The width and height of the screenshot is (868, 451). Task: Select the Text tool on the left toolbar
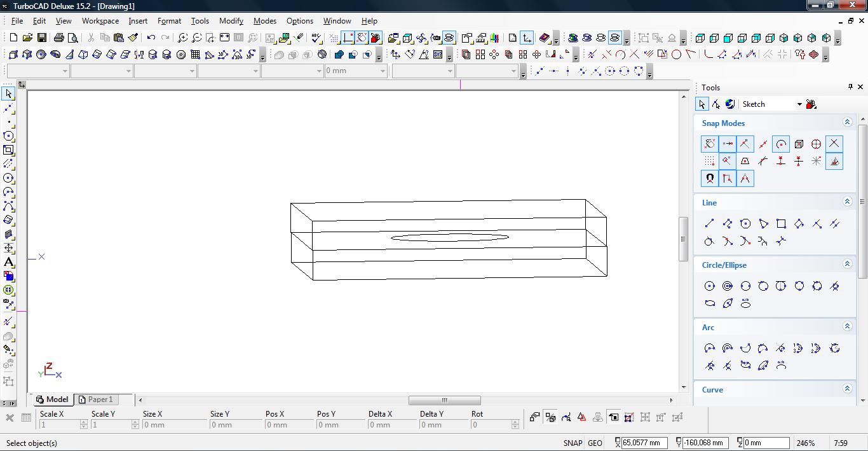(x=8, y=262)
